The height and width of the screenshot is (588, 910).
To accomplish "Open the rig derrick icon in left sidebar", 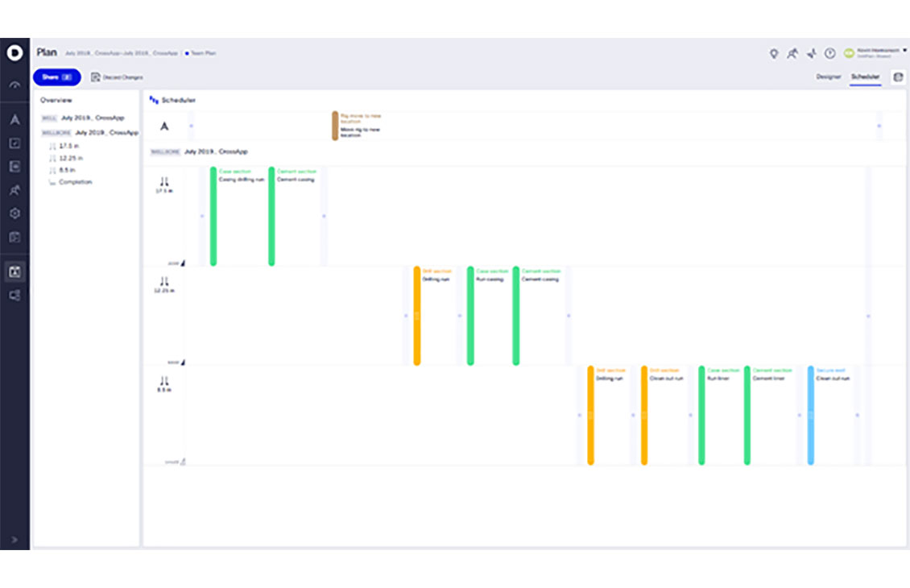I will 14,120.
